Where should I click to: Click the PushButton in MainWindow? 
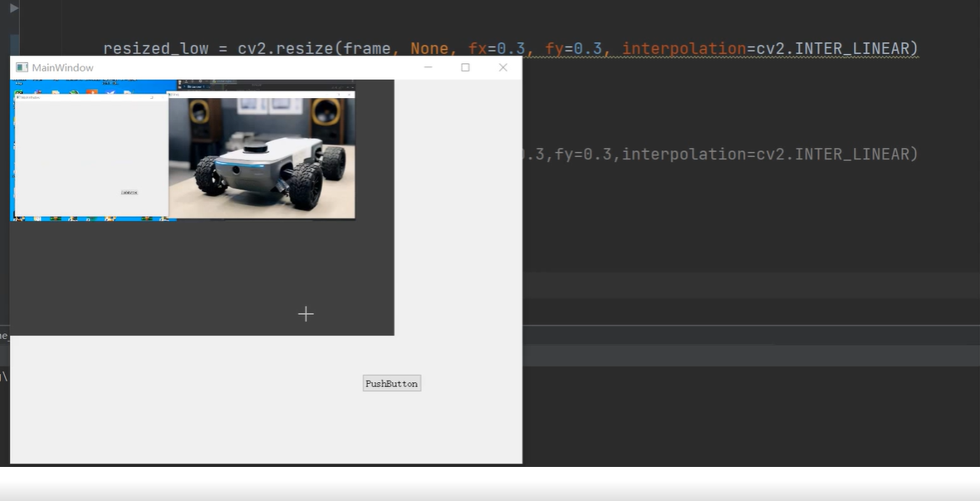[392, 383]
